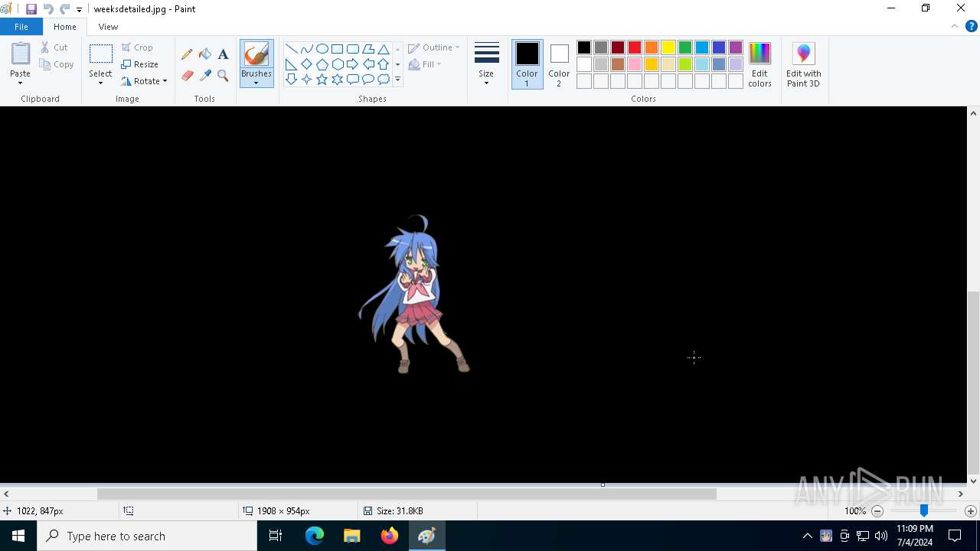Choose the Line shape
980x551 pixels.
point(292,49)
